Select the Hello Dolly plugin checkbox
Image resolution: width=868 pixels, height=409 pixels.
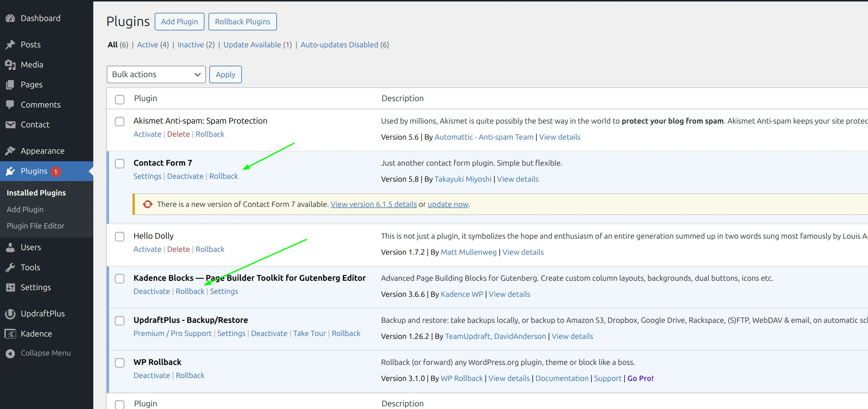[x=120, y=237]
